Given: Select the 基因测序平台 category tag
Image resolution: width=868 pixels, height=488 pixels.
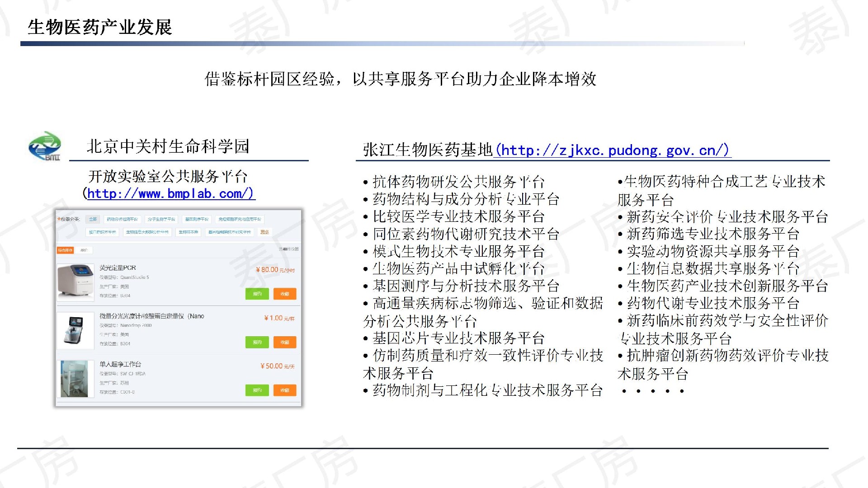Looking at the screenshot, I should 197,219.
